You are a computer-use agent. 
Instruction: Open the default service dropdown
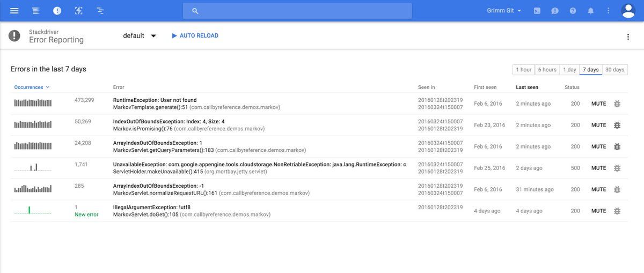(140, 36)
